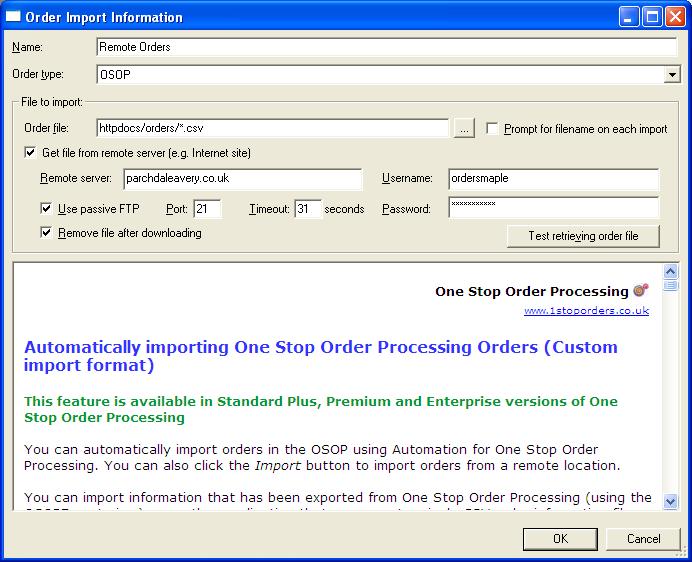
Task: Dismiss dialog with the Cancel button
Action: [643, 539]
